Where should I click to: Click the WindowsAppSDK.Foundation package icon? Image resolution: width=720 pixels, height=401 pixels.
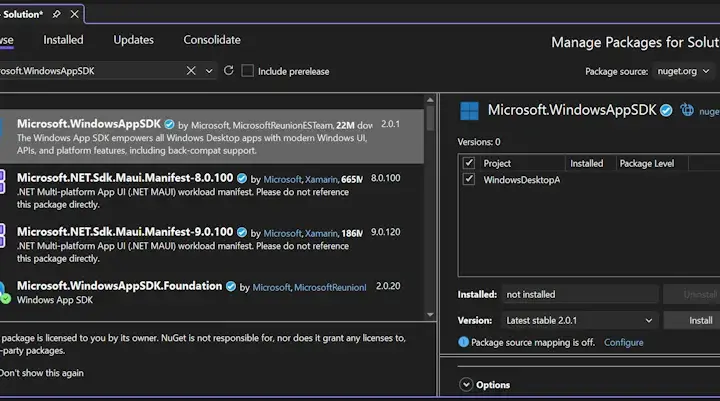(x=5, y=293)
